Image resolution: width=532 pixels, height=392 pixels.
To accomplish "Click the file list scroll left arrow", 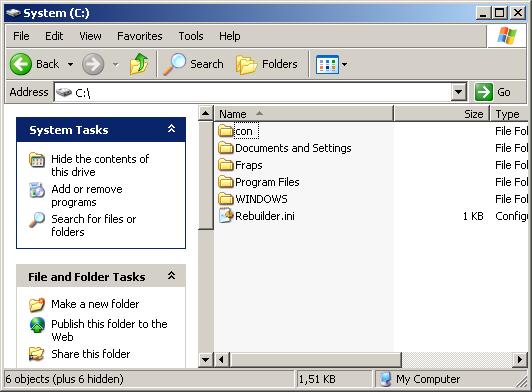I will point(222,360).
